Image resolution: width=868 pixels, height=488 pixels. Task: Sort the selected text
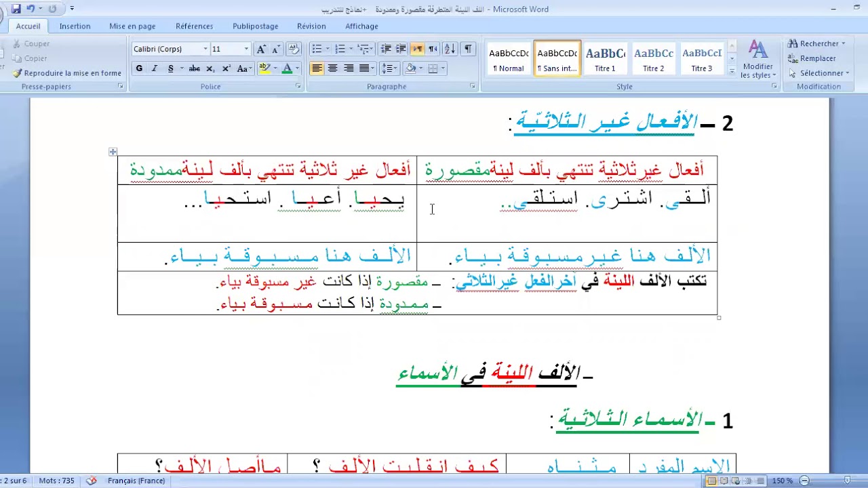click(x=450, y=49)
